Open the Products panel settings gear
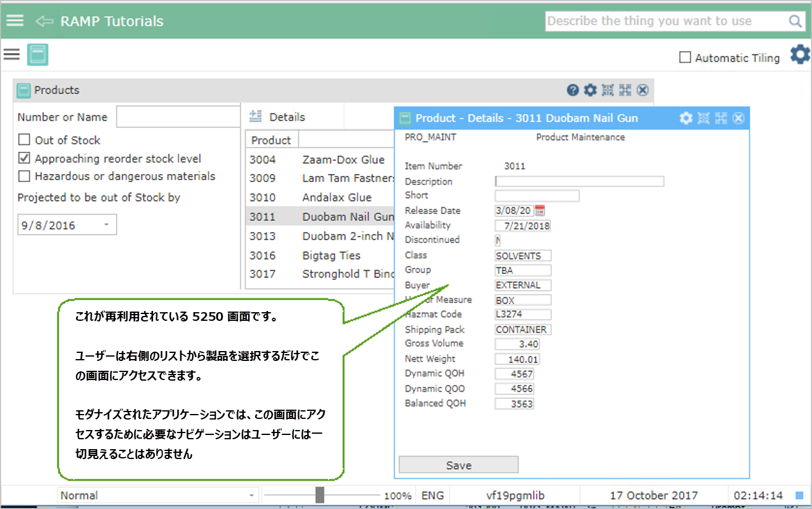This screenshot has width=812, height=509. pyautogui.click(x=590, y=91)
